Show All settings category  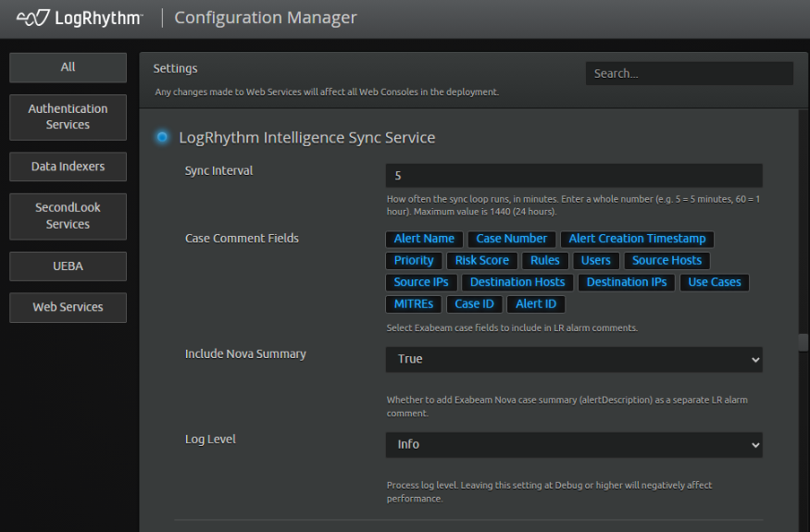(x=68, y=68)
